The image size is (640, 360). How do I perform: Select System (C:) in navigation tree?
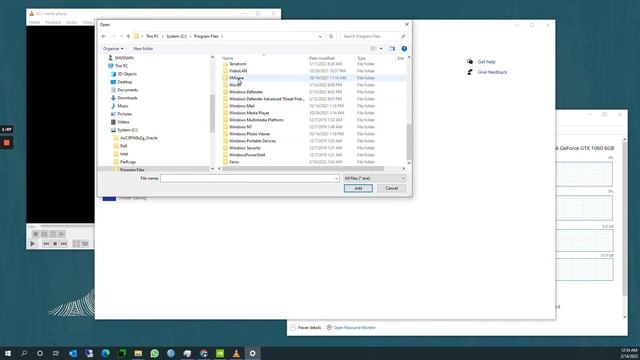pos(127,130)
